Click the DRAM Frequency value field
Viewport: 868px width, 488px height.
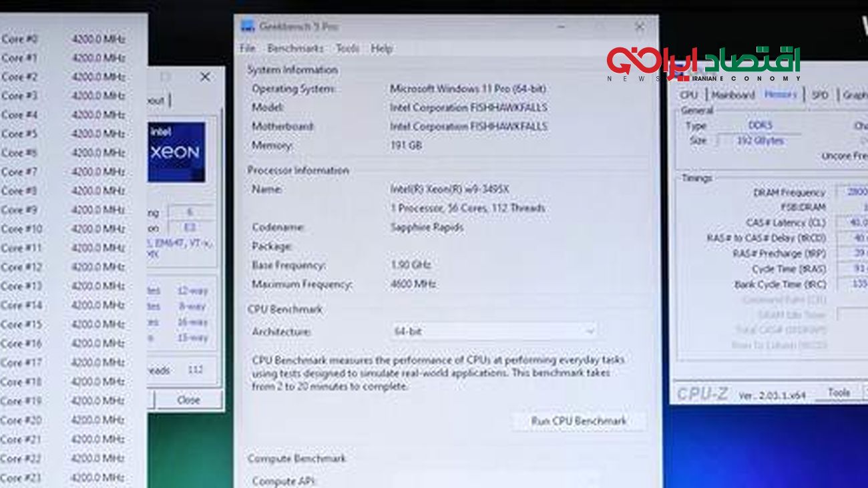point(853,192)
